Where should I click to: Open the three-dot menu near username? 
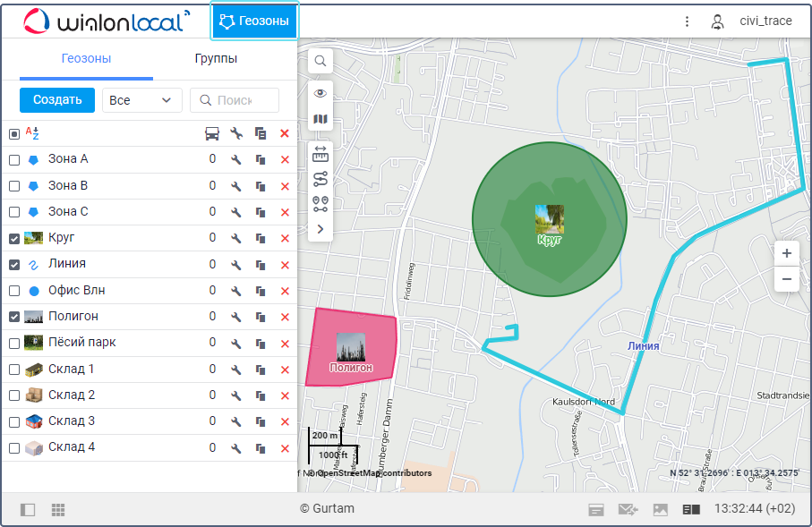688,21
